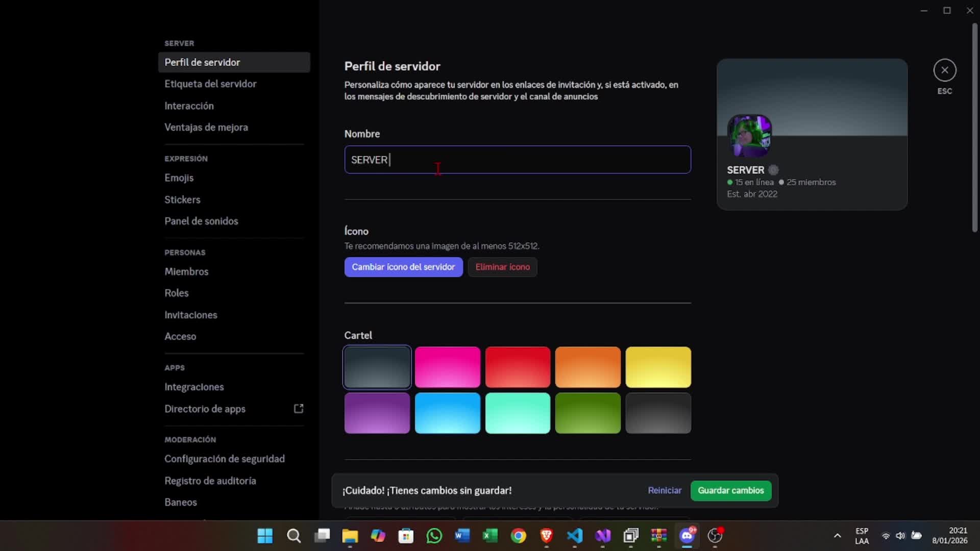Click the Nombre text input field
Image resolution: width=980 pixels, height=551 pixels.
(x=517, y=160)
